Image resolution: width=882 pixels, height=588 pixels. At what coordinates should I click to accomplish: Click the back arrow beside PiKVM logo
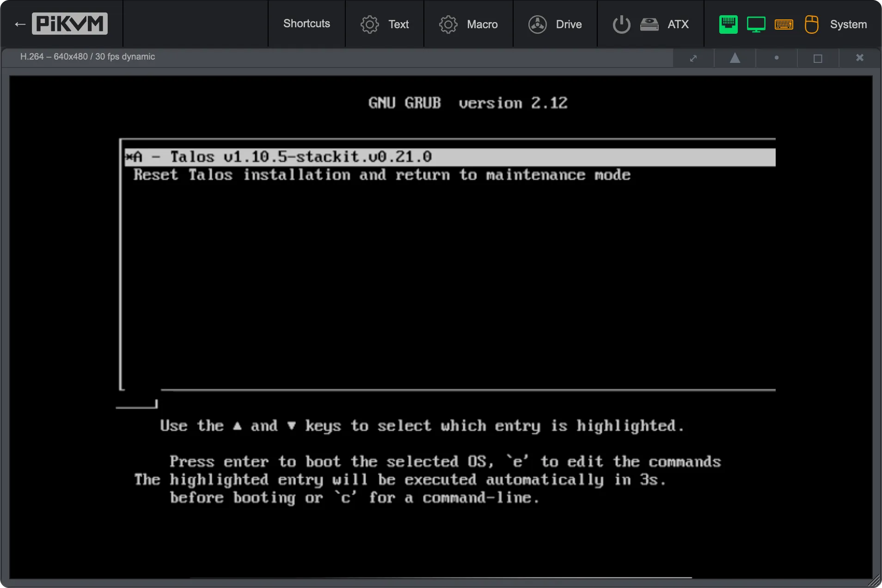[19, 23]
